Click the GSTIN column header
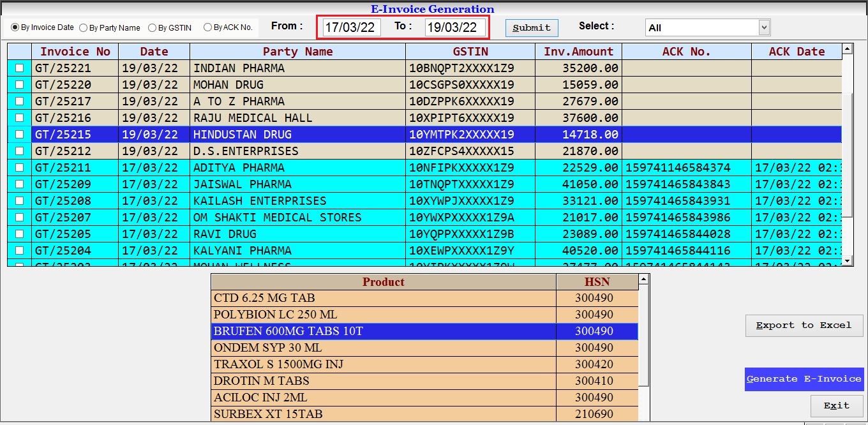868x425 pixels. pyautogui.click(x=470, y=52)
